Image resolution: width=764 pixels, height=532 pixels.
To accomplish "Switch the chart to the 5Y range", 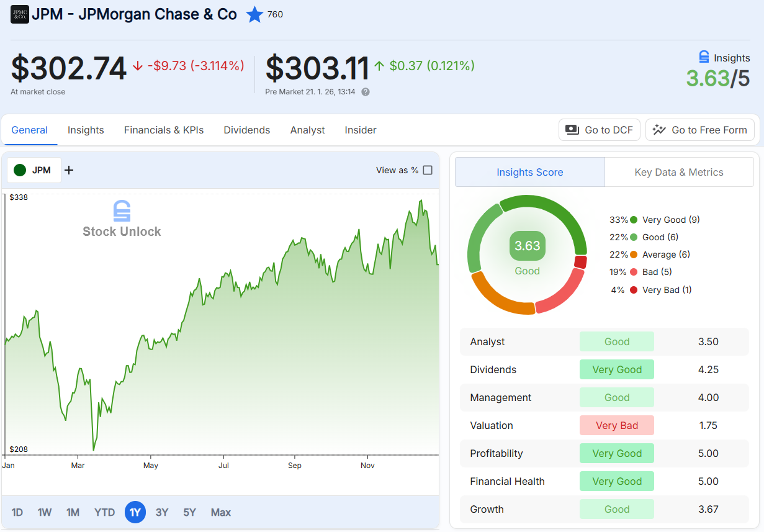I will (191, 512).
